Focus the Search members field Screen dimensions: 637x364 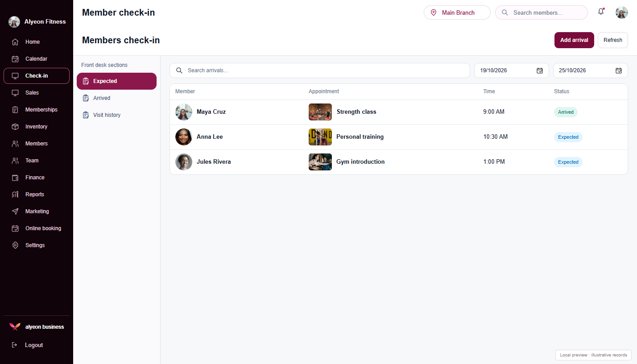[x=542, y=12]
